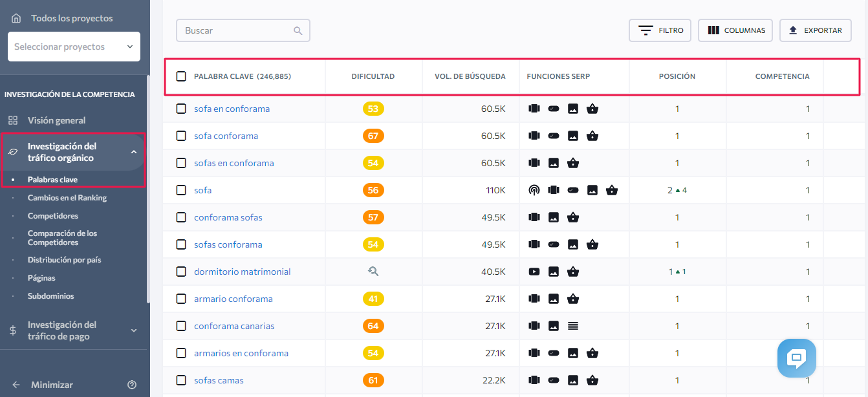Click the basket icon in dormitorio matrimonial row
Screen dimensions: 868x397
[572, 272]
